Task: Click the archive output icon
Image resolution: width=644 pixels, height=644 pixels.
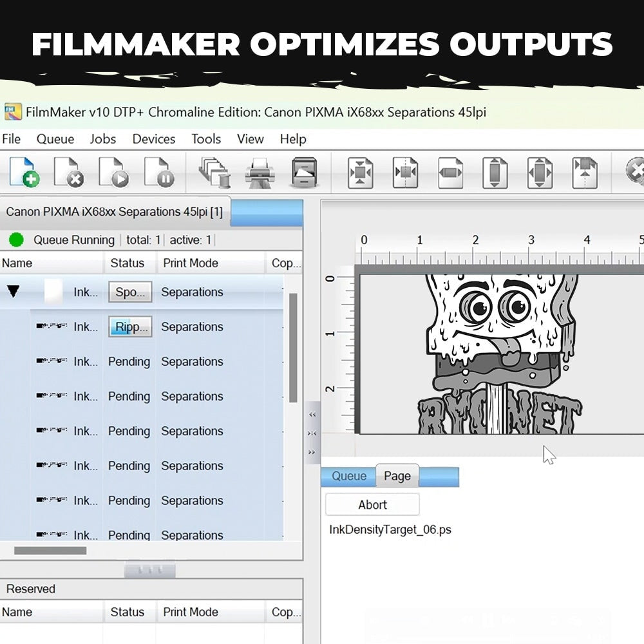Action: click(305, 171)
